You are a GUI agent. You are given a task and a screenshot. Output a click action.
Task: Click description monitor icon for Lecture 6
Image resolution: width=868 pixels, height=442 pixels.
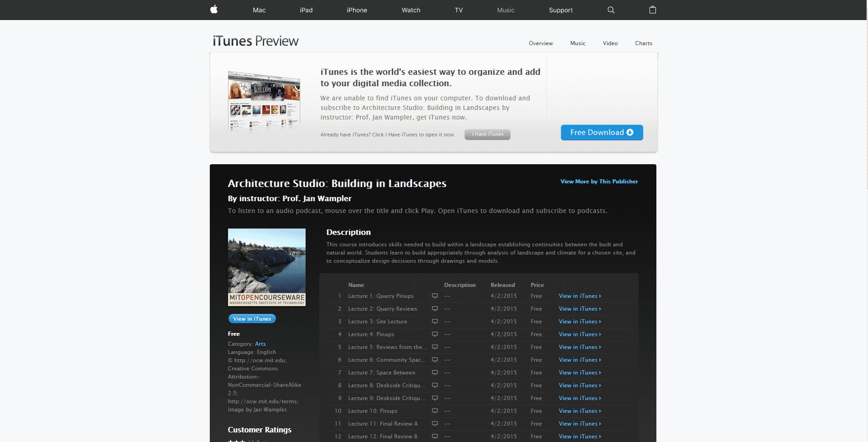point(435,360)
